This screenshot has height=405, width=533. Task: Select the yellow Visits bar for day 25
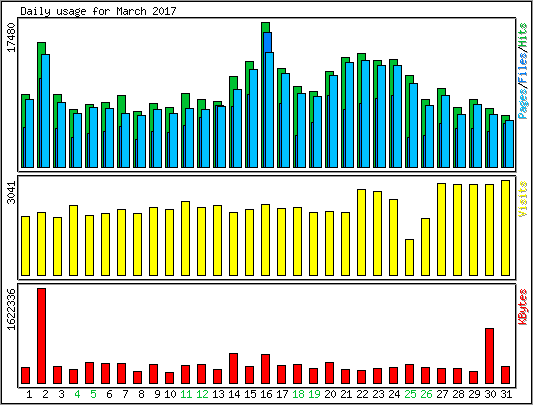pos(409,257)
